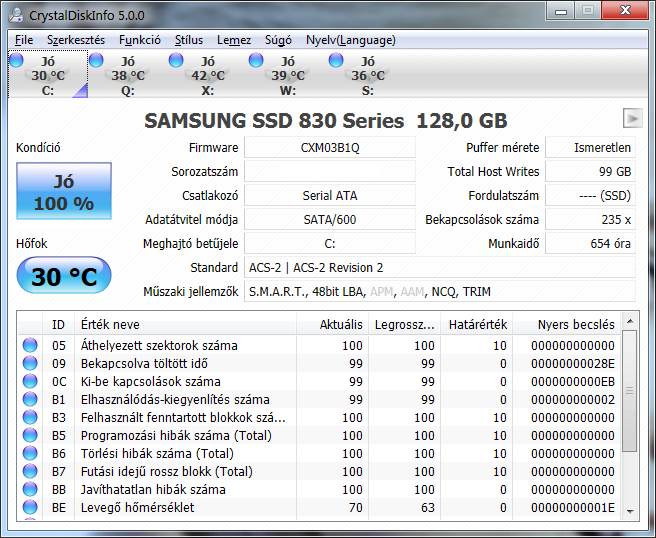Click the Jó 100 % health status button
Viewport: 656px width, 538px height.
click(64, 191)
